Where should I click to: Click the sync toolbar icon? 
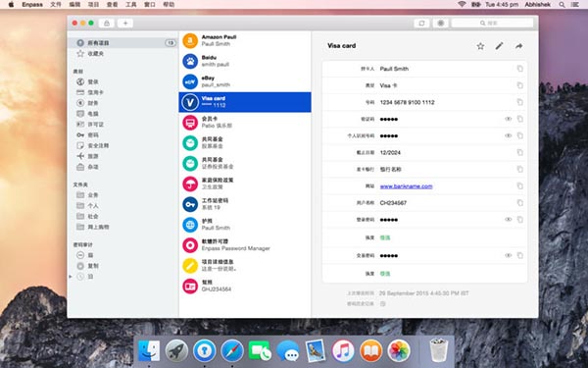(421, 24)
